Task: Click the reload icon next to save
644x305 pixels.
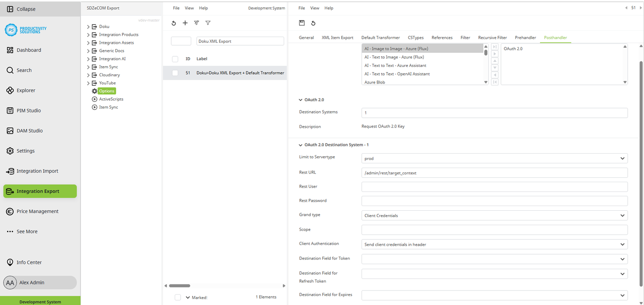Action: point(314,23)
